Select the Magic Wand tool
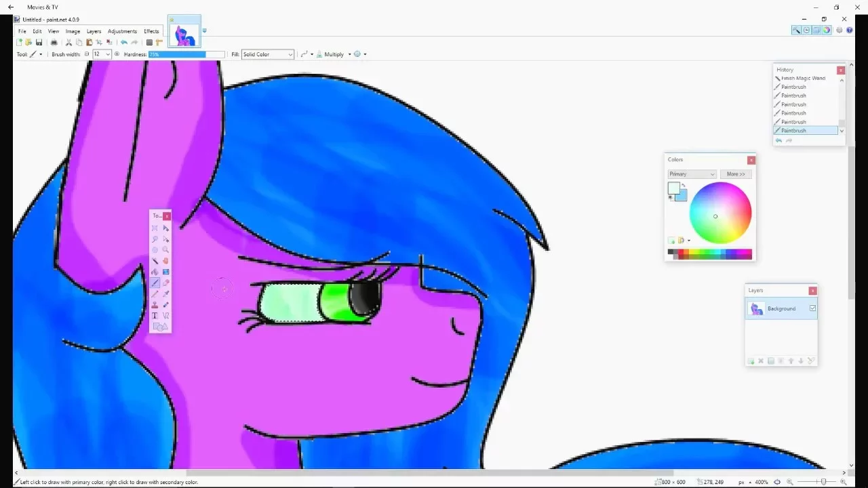 coord(155,261)
